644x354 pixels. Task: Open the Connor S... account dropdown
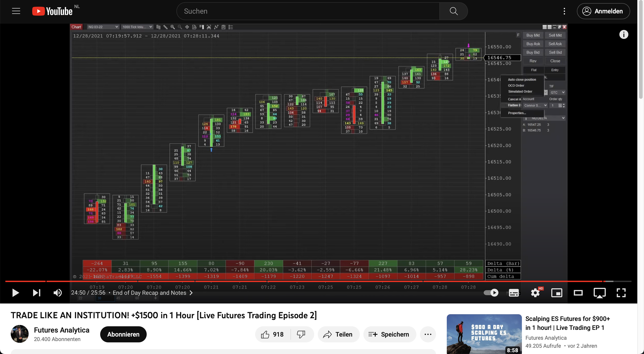point(535,105)
